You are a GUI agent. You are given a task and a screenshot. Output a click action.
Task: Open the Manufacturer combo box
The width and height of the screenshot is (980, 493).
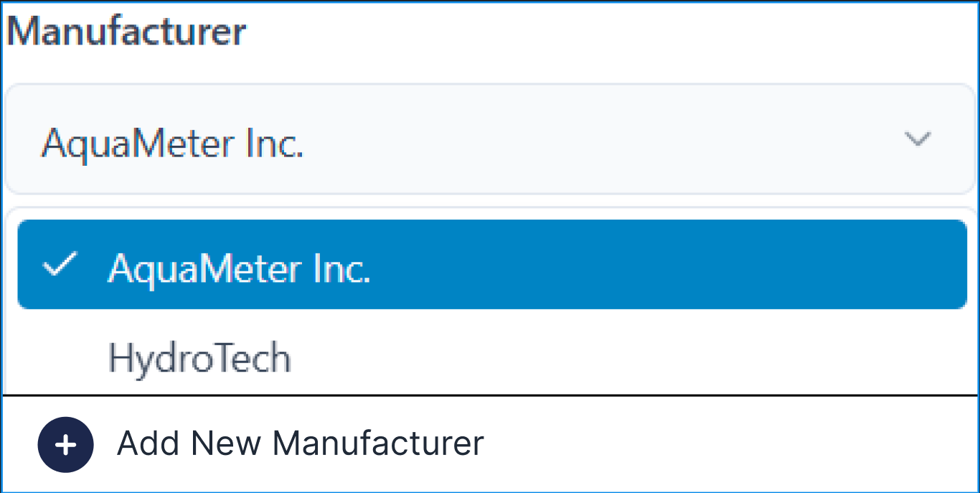pos(490,138)
